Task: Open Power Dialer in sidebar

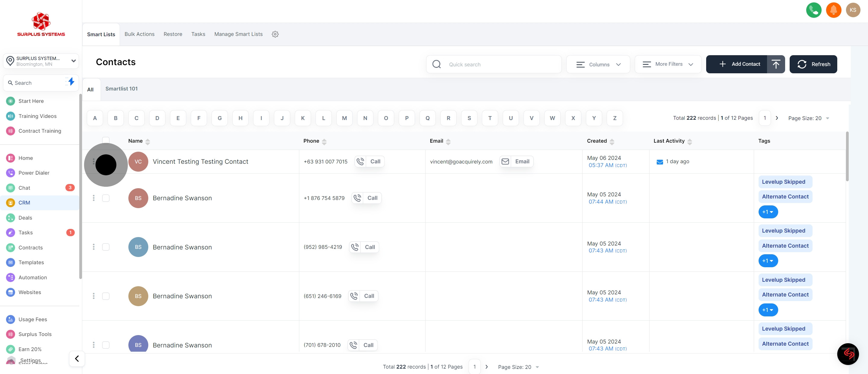Action: [x=34, y=173]
